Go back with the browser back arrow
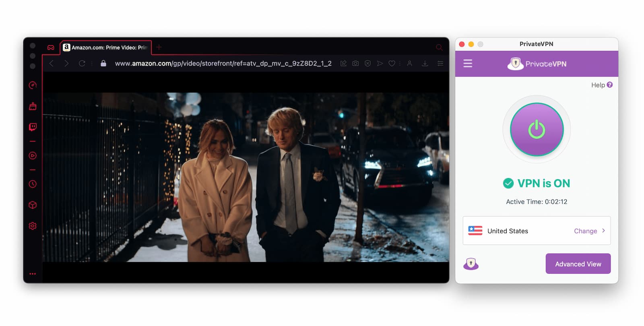Screen dimensions: 644x326 pos(51,64)
